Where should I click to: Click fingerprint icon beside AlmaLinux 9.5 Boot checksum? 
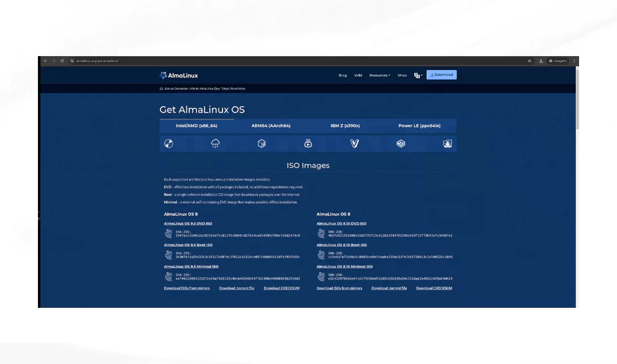pyautogui.click(x=168, y=255)
